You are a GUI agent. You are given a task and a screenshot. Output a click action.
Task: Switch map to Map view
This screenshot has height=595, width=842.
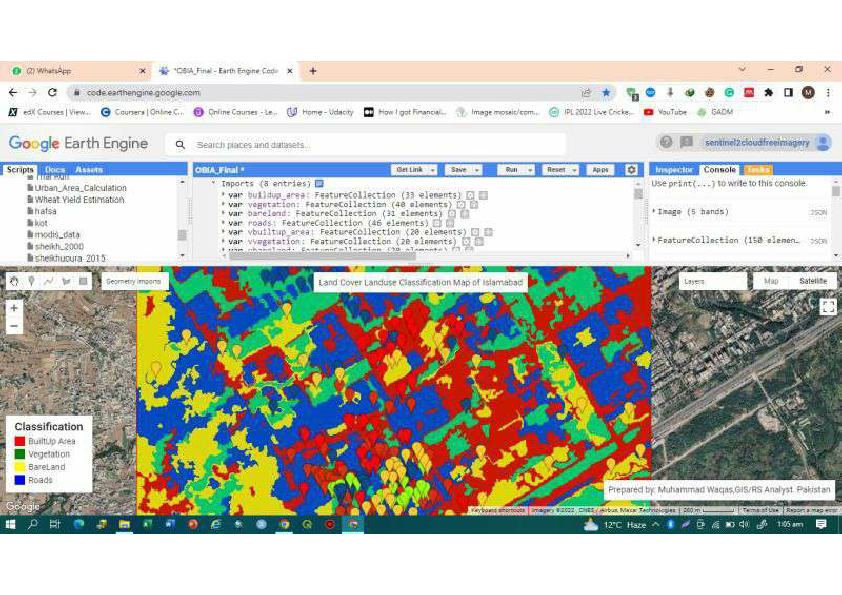click(771, 281)
